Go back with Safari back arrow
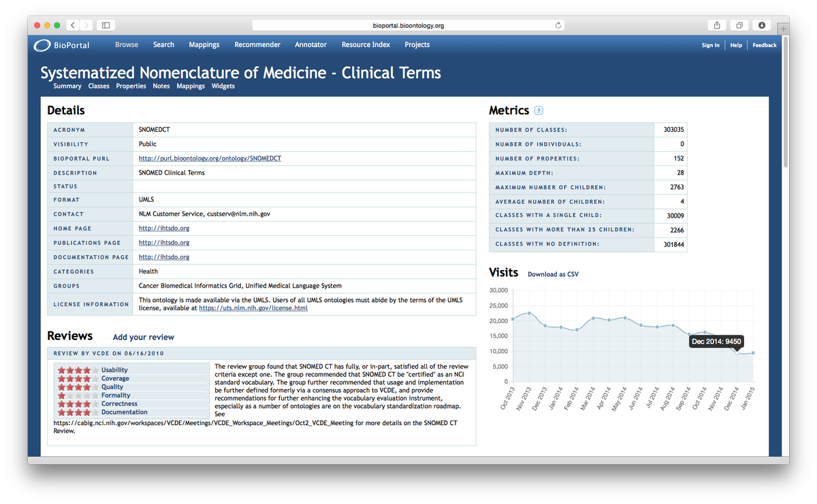The height and width of the screenshot is (504, 817). pyautogui.click(x=74, y=25)
